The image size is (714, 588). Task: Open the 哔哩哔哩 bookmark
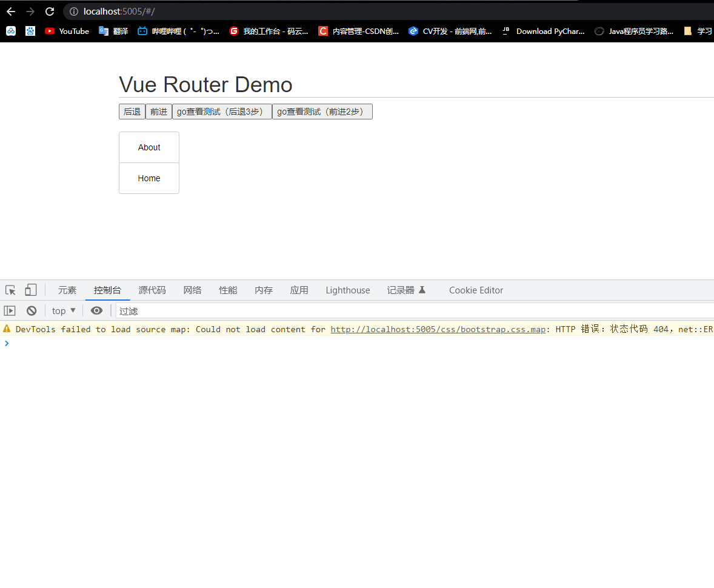tap(178, 31)
